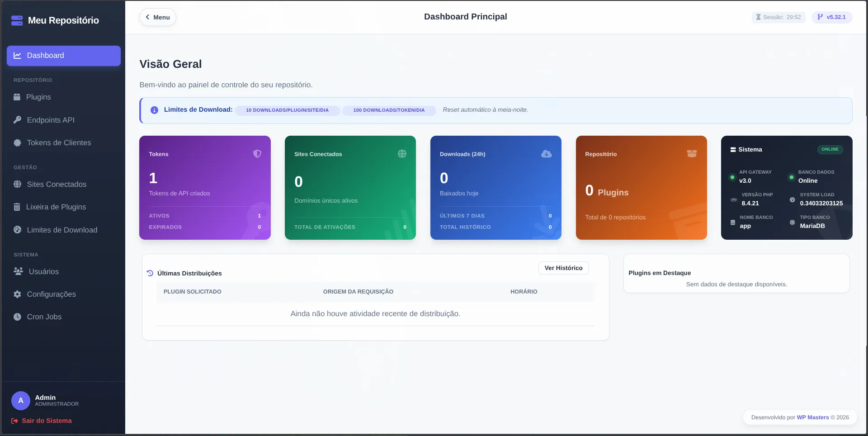Click the MariaDB database type value
The width and height of the screenshot is (868, 436).
pyautogui.click(x=812, y=226)
